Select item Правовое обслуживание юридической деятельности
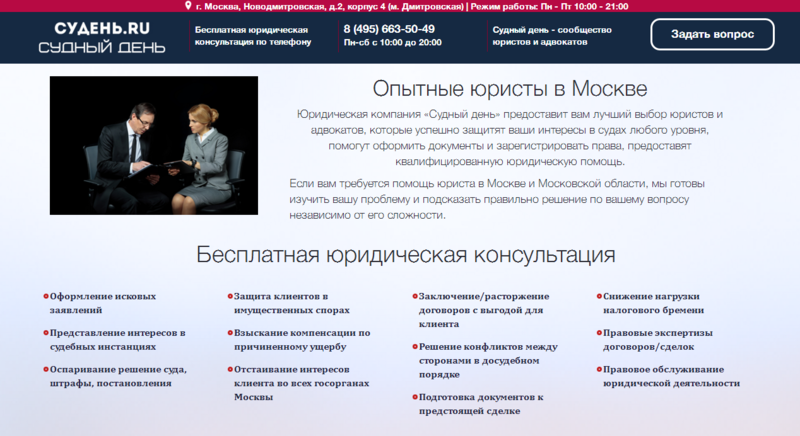This screenshot has height=436, width=800. click(x=671, y=376)
